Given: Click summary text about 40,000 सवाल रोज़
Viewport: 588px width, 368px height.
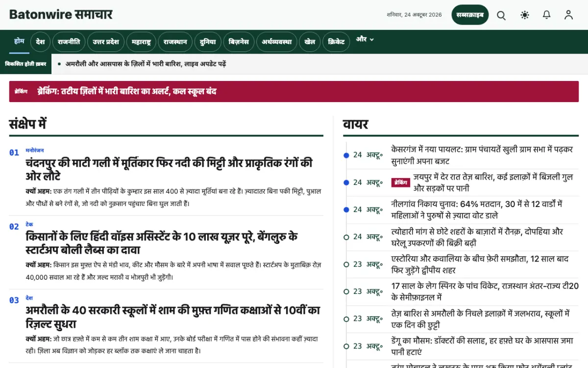Looking at the screenshot, I should (x=173, y=271).
